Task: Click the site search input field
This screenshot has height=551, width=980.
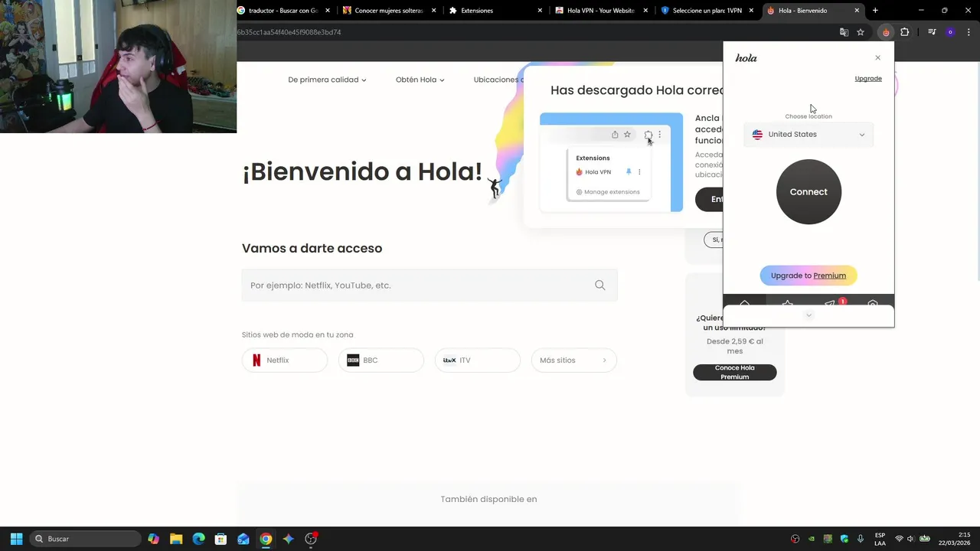Action: 430,285
